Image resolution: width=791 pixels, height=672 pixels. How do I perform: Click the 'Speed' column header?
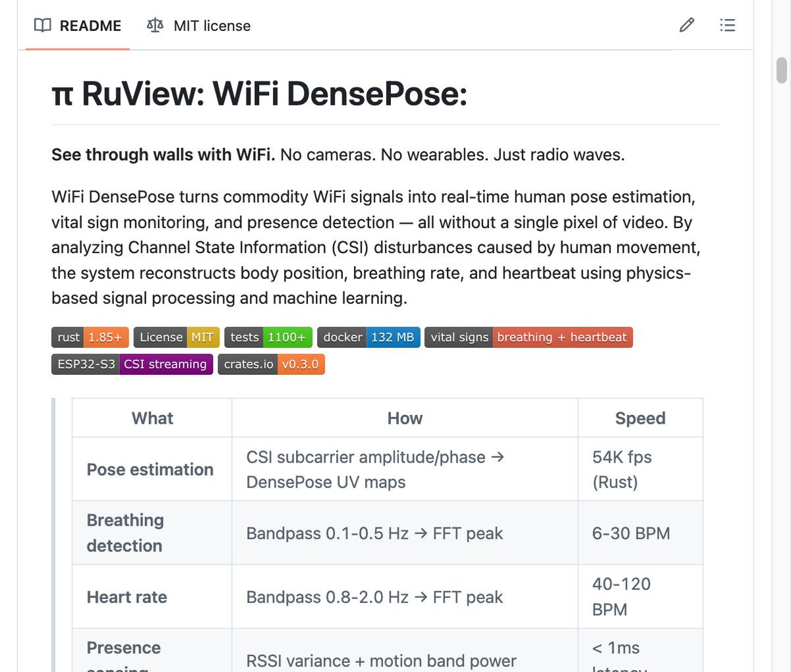point(640,418)
